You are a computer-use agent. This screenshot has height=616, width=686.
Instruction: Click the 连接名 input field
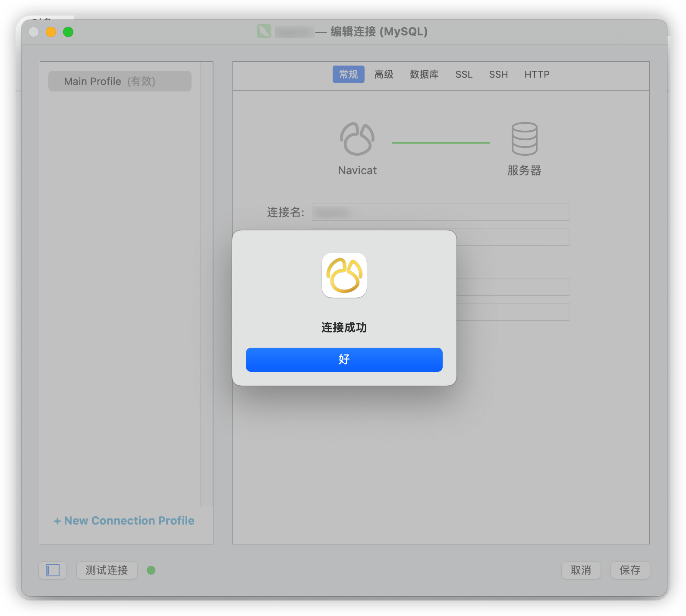point(441,212)
